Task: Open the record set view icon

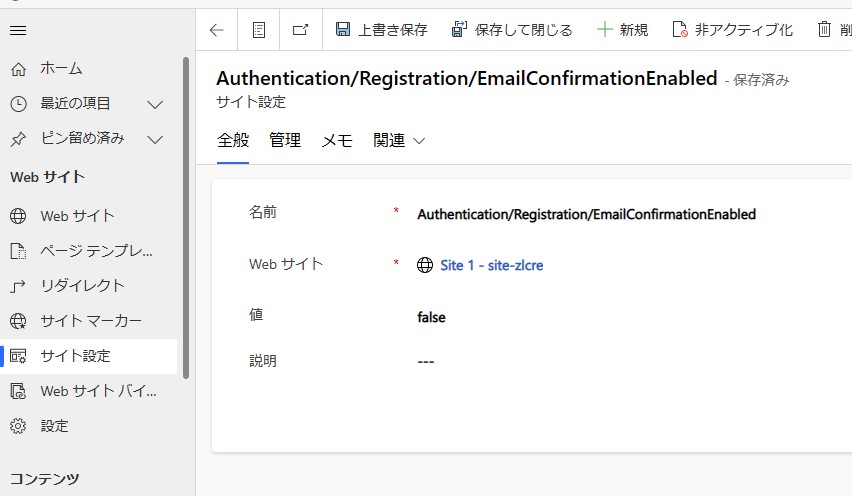Action: click(259, 30)
